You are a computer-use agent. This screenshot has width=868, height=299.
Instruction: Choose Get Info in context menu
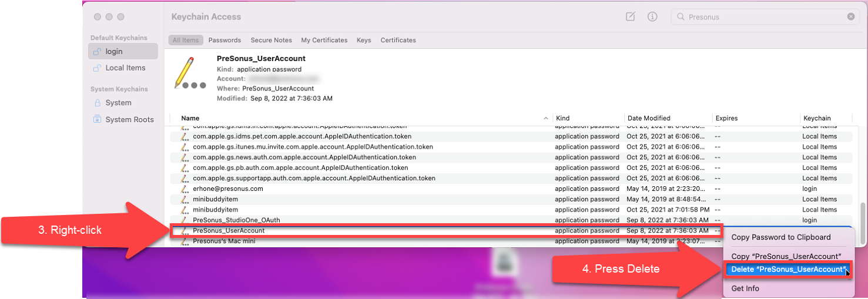[745, 288]
